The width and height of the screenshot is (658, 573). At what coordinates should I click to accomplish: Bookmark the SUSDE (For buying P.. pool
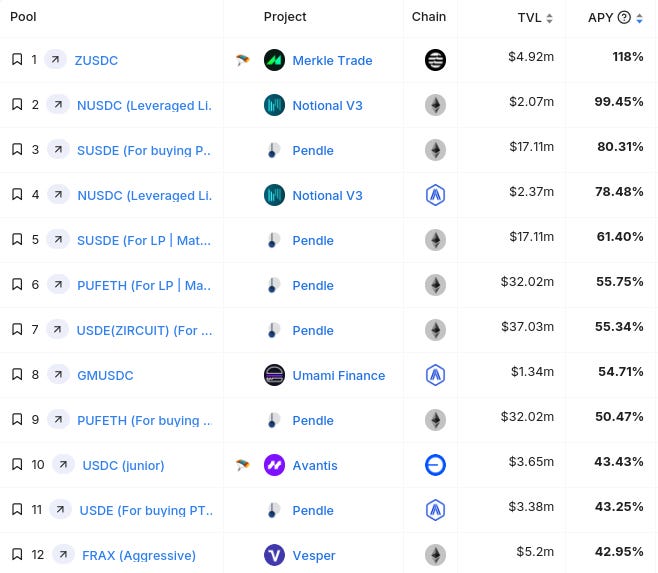click(17, 149)
